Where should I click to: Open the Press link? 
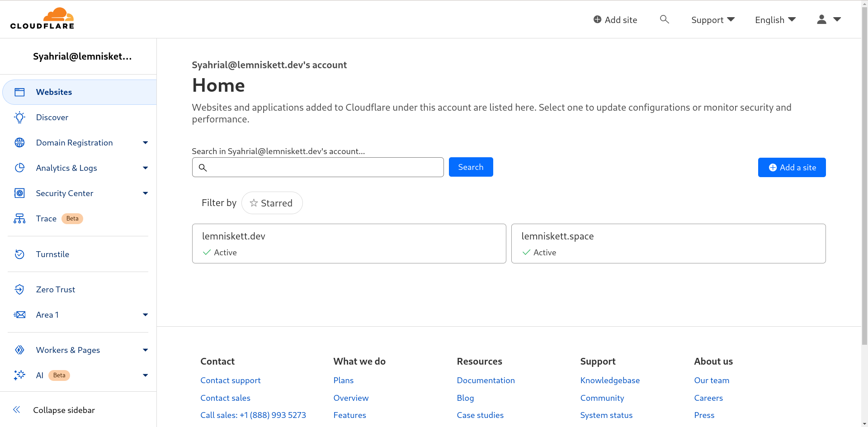tap(704, 415)
